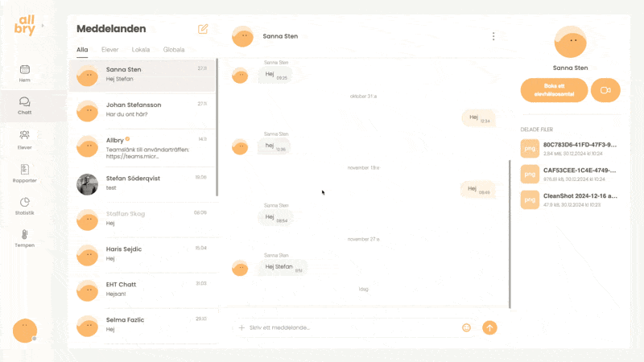Screen dimensions: 644x362
Task: Send message with orange arrow button
Action: tap(489, 327)
